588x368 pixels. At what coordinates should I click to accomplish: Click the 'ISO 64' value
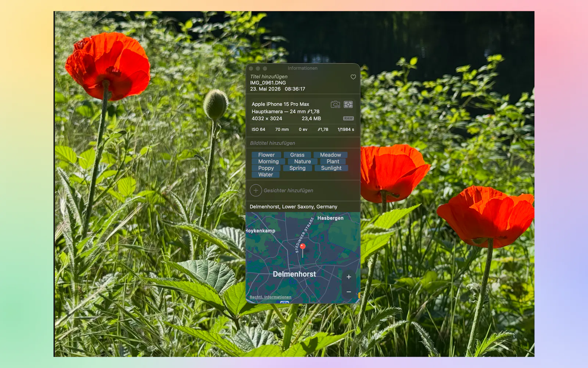[x=258, y=130]
